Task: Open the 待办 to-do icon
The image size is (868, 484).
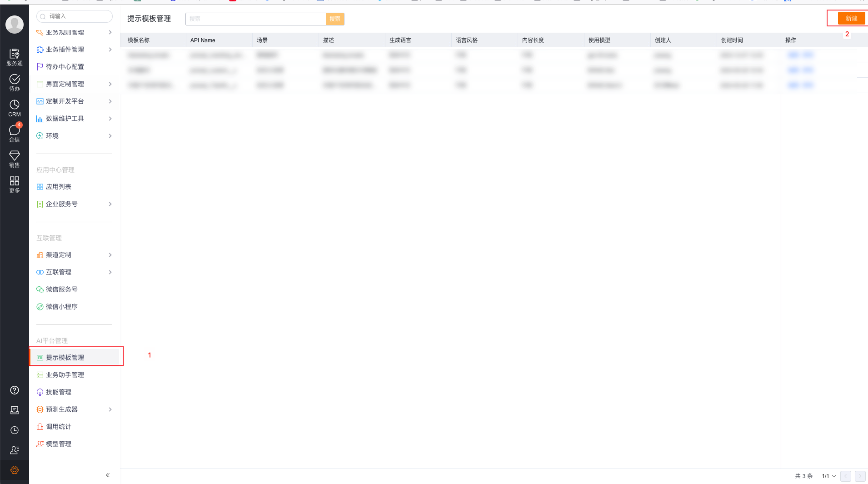Action: tap(15, 82)
